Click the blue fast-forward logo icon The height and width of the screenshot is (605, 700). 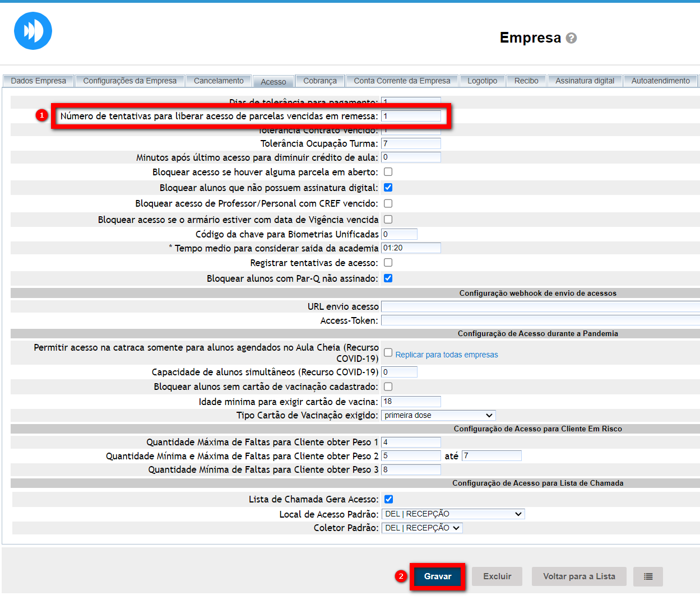tap(33, 31)
